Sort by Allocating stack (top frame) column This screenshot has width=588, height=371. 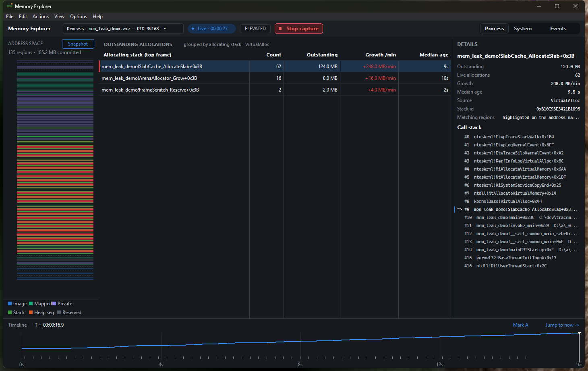(137, 55)
